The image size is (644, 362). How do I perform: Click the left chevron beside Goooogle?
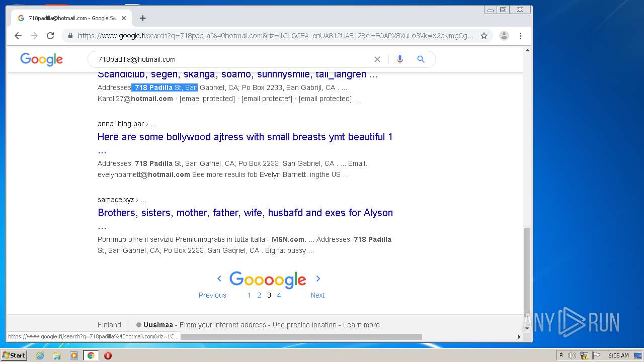click(x=219, y=279)
